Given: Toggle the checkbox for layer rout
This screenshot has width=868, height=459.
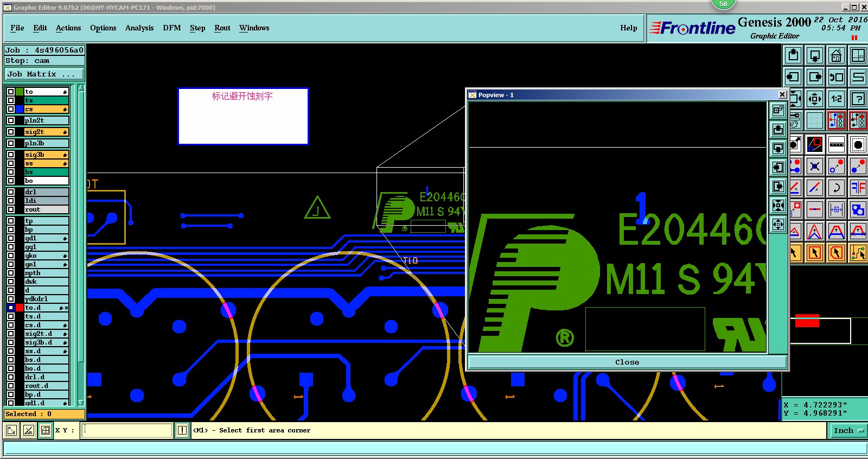Looking at the screenshot, I should 11,209.
